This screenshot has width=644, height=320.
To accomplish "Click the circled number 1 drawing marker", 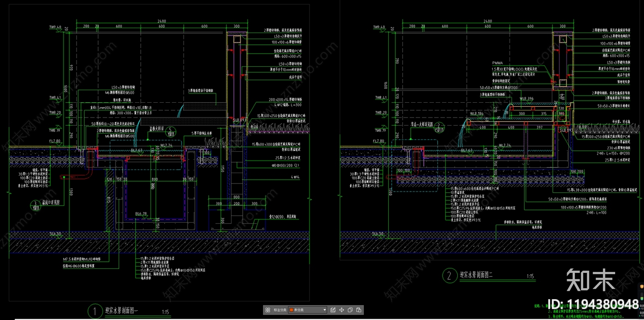I will (95, 311).
